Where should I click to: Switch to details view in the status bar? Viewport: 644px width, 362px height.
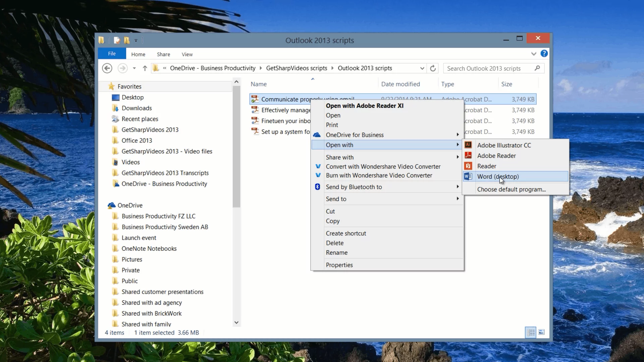pos(531,332)
